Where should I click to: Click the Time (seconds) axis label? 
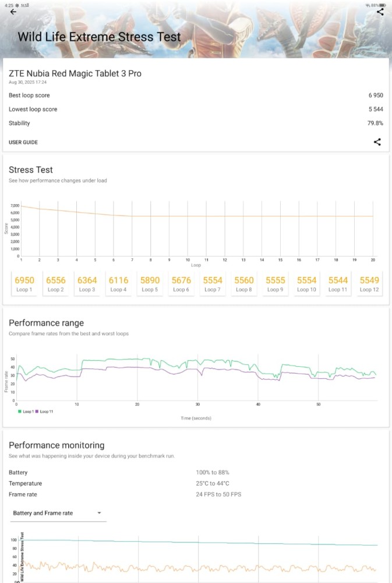coord(196,418)
